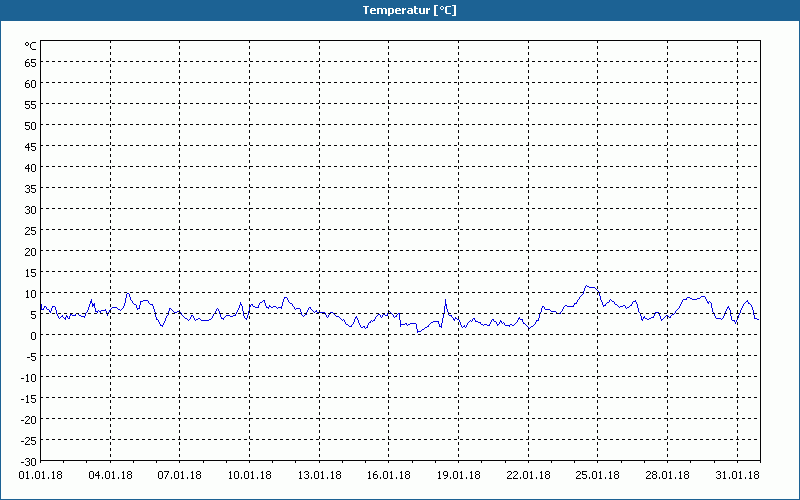Select the 55 value on the temperature axis
The width and height of the screenshot is (800, 500).
click(x=31, y=105)
